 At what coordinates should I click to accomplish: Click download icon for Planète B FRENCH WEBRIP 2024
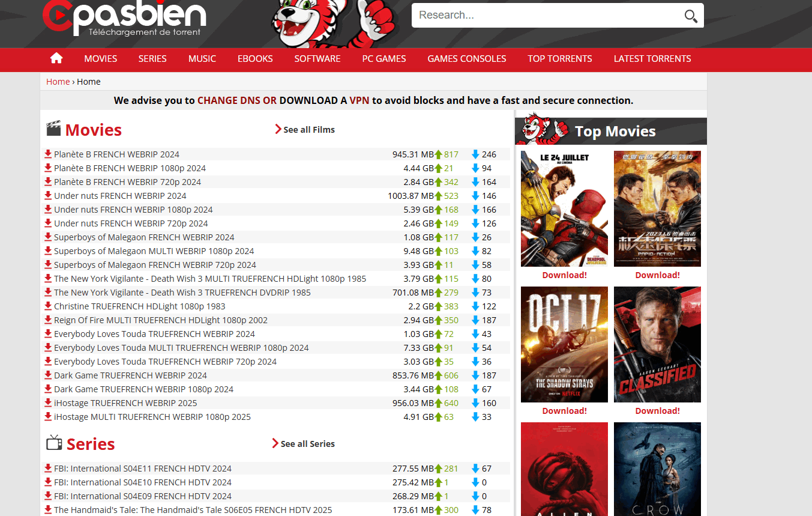click(x=48, y=154)
